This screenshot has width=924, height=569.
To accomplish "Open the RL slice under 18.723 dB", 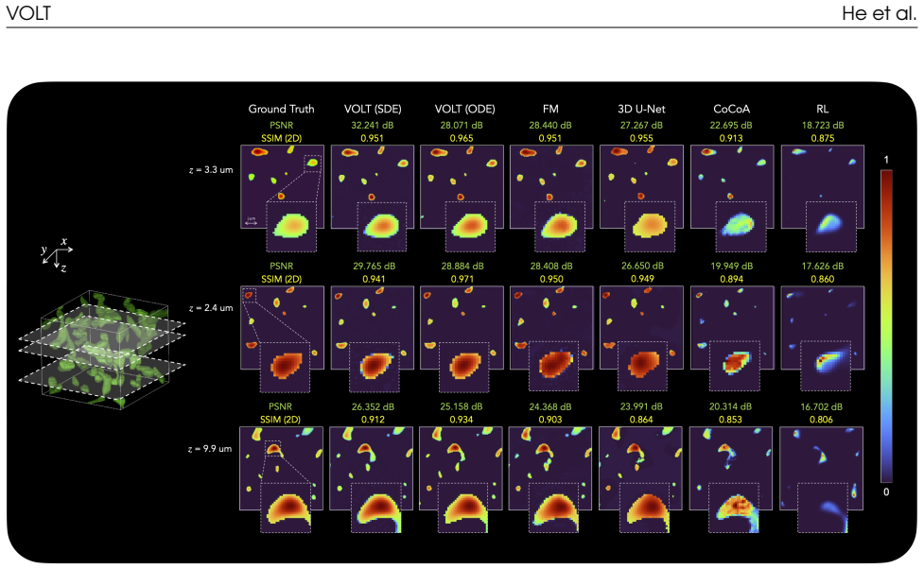I will 823,186.
